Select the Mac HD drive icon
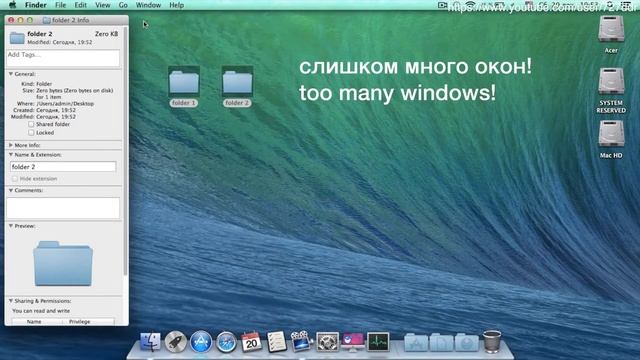 pyautogui.click(x=611, y=134)
